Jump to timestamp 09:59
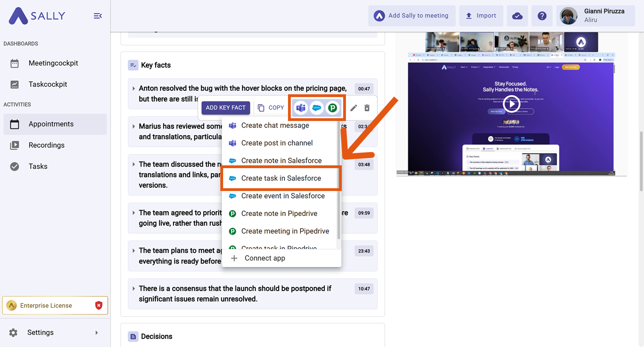644x347 pixels. (x=364, y=213)
